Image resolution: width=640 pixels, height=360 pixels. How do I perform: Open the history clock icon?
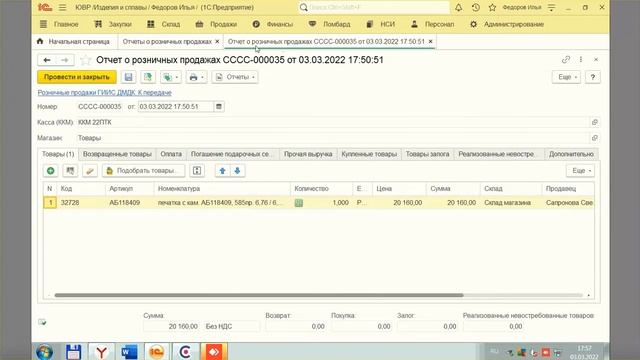point(476,7)
